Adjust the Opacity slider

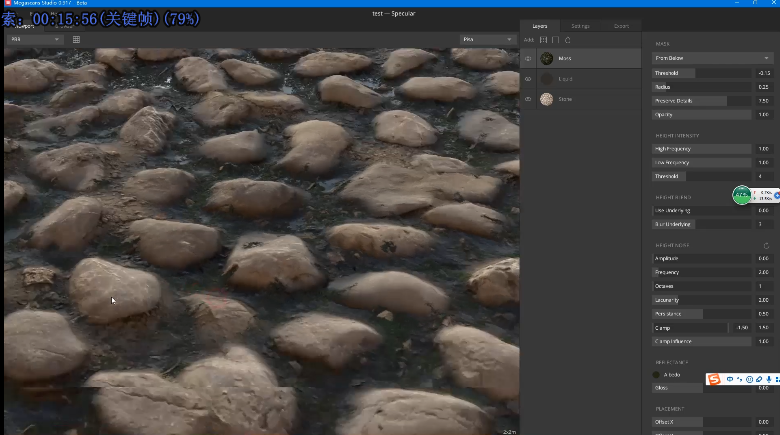tap(702, 115)
